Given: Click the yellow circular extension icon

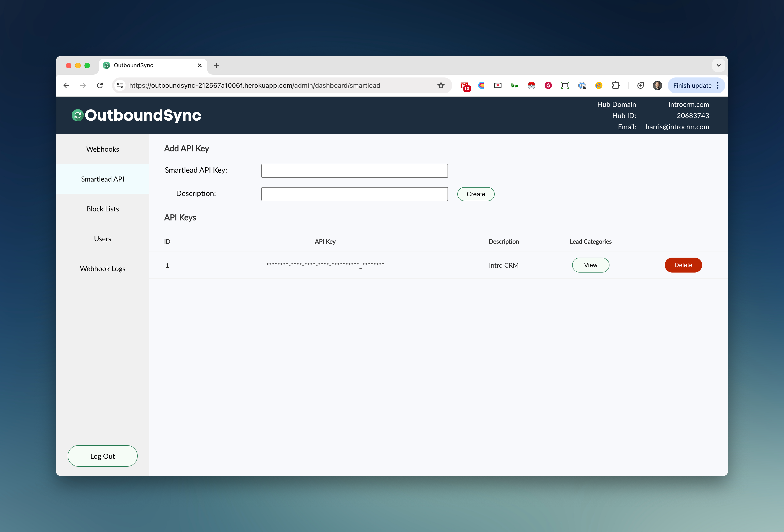Looking at the screenshot, I should pos(599,85).
